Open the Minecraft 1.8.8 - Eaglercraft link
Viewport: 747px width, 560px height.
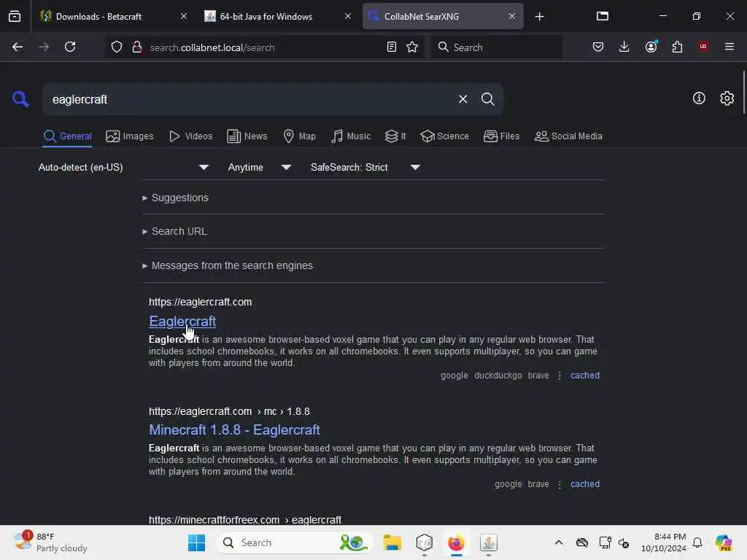pos(234,430)
